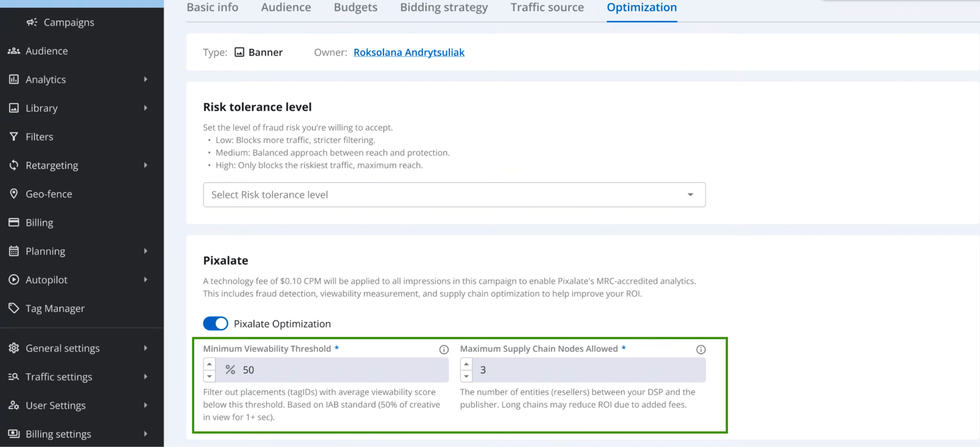980x447 pixels.
Task: Expand the General settings section
Action: [x=145, y=348]
